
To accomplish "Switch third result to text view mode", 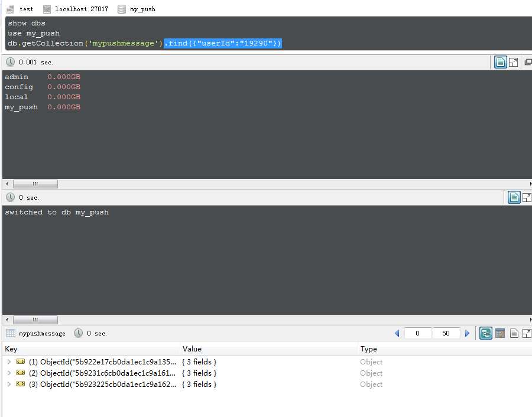I will tap(514, 333).
